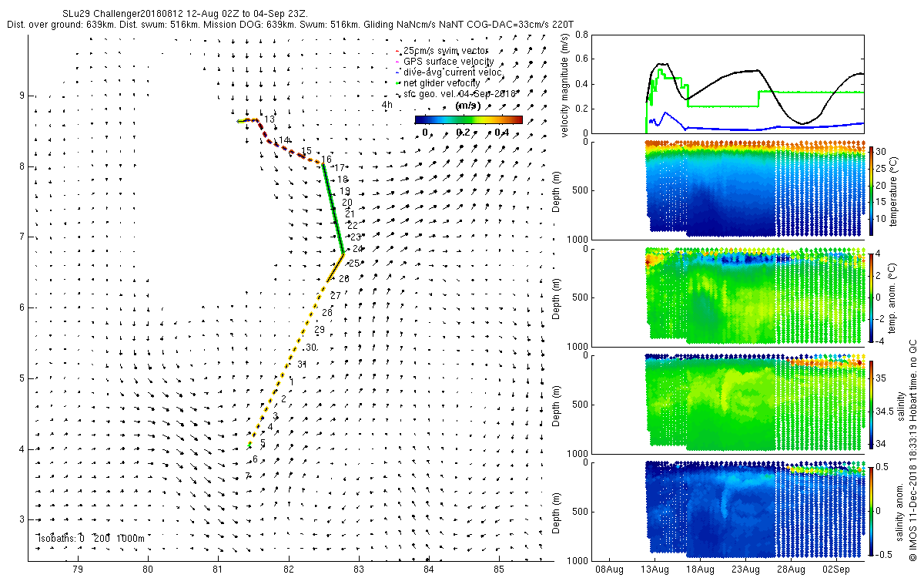Click the salinity anomaly depth section panel
The image size is (924, 578).
[x=755, y=510]
